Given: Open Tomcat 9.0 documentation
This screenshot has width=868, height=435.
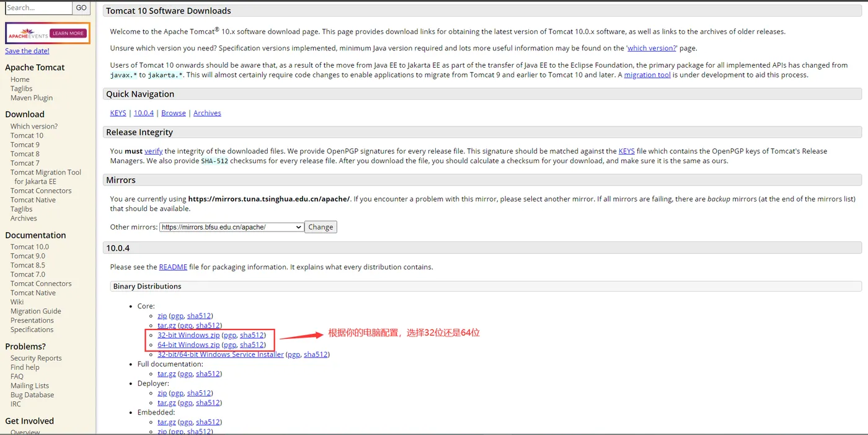Looking at the screenshot, I should point(28,256).
